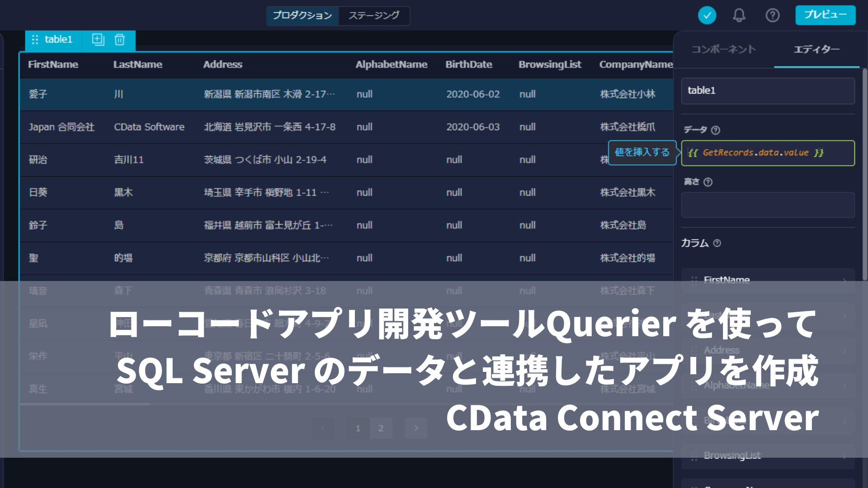Go to page 2 of the table
868x488 pixels.
click(x=381, y=428)
